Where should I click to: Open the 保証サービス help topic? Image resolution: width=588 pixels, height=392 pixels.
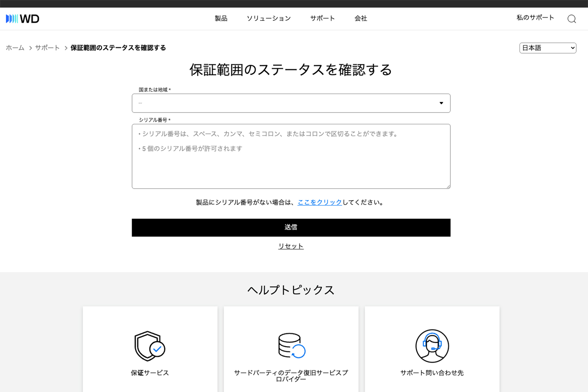150,373
